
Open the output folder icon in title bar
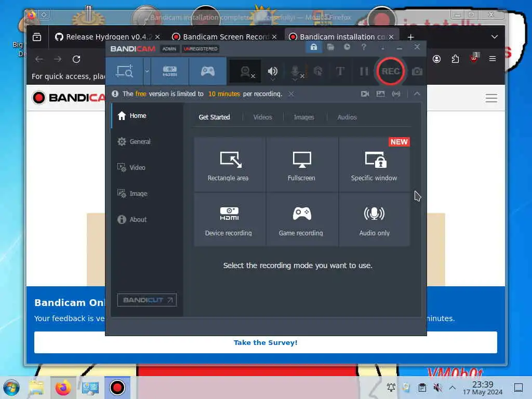coord(330,47)
